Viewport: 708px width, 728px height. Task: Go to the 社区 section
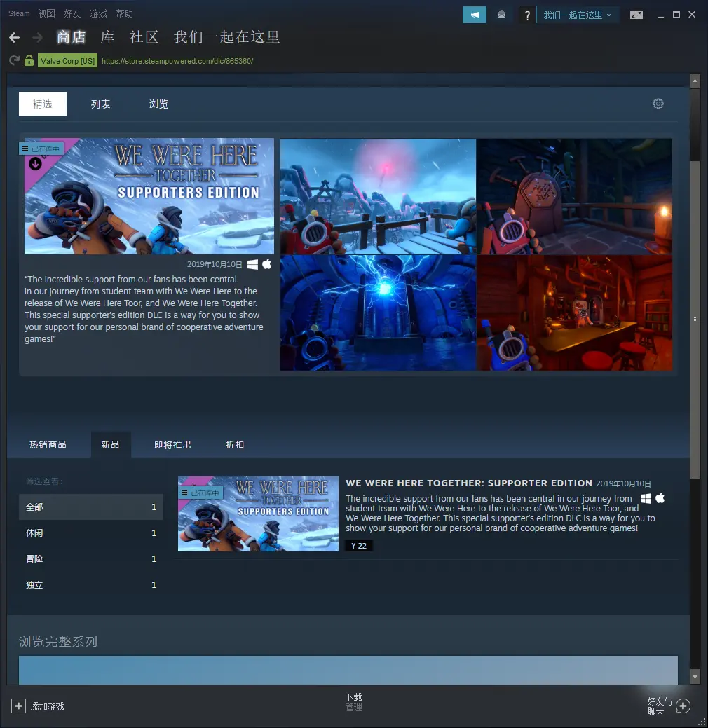[144, 37]
